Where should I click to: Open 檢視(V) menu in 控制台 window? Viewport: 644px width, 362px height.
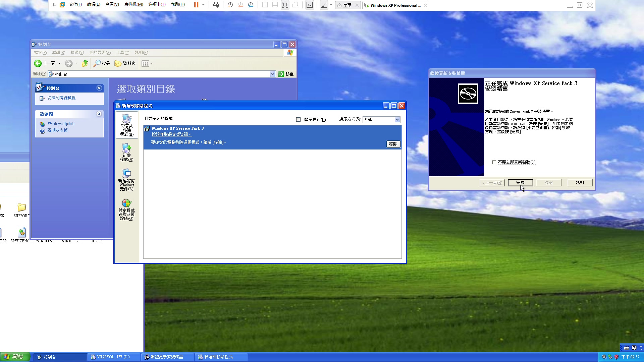pyautogui.click(x=77, y=53)
